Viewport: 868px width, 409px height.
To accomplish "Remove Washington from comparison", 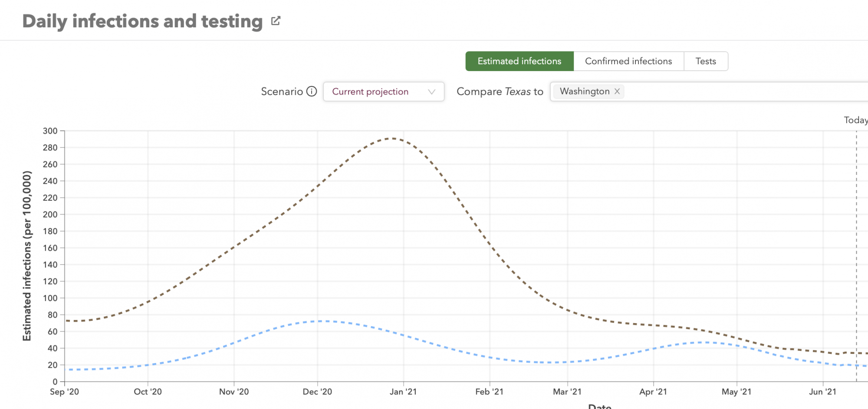I will coord(617,92).
